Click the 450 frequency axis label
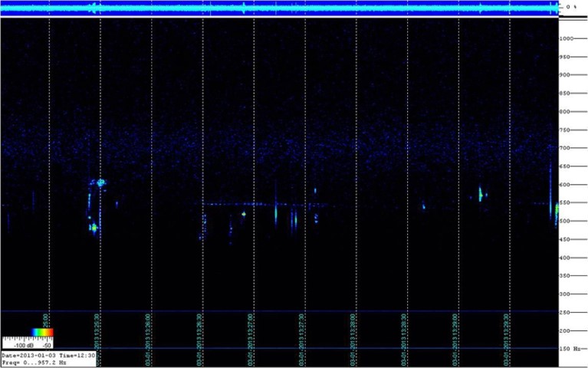 tap(565, 240)
